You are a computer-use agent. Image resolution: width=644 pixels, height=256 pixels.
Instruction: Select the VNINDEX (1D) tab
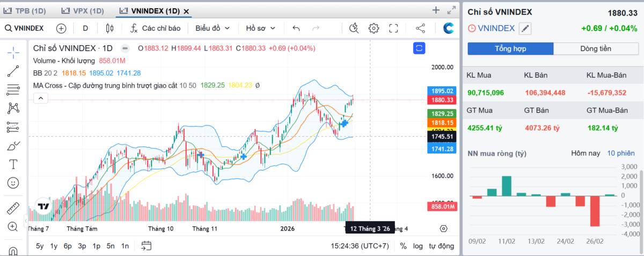coord(149,11)
